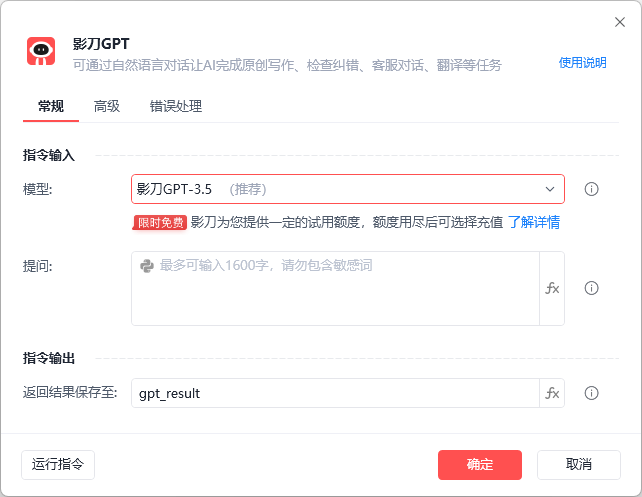Open fx expression editor for 提问 field

point(552,289)
